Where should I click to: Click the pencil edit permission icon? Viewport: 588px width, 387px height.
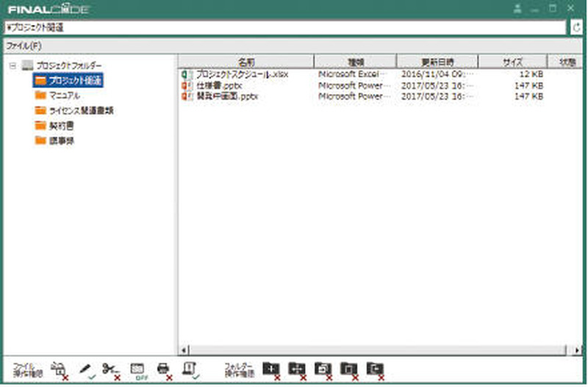pyautogui.click(x=86, y=369)
